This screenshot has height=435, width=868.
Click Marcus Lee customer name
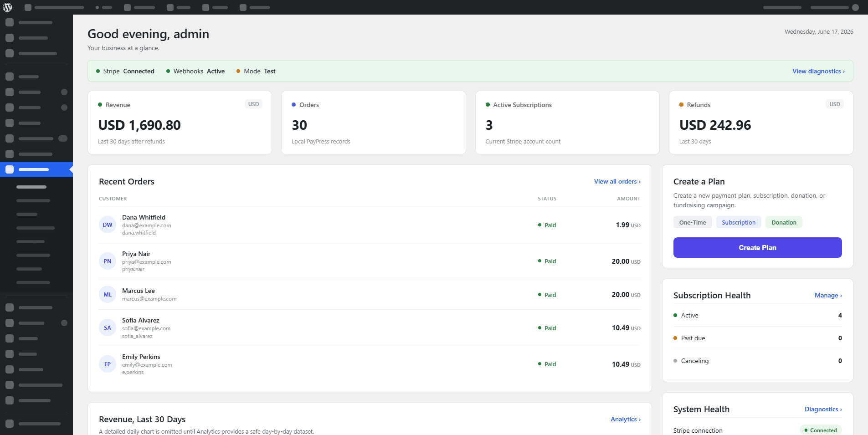[x=139, y=291]
